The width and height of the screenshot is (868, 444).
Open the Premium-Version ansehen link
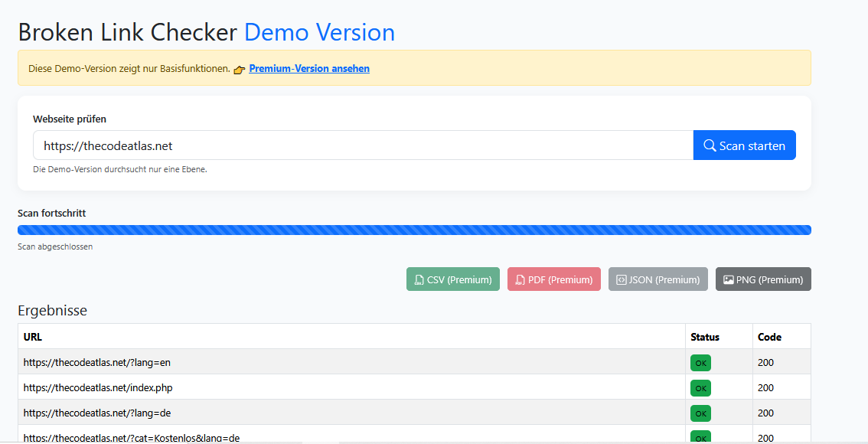[x=309, y=69]
